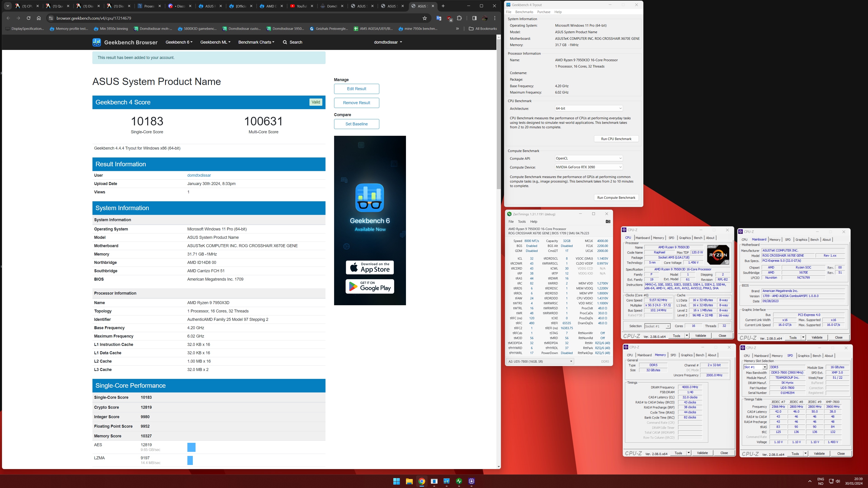The height and width of the screenshot is (488, 868).
Task: Toggle the Chrome side panel icon
Action: click(x=474, y=18)
